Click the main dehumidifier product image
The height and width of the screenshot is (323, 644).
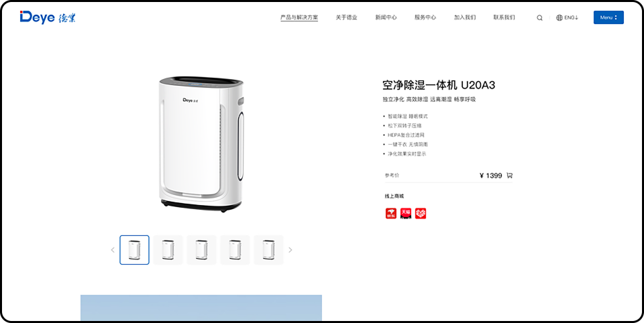[201, 144]
